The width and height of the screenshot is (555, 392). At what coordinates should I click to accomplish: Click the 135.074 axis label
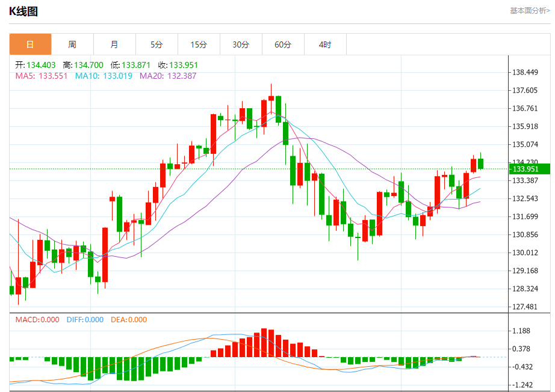526,144
